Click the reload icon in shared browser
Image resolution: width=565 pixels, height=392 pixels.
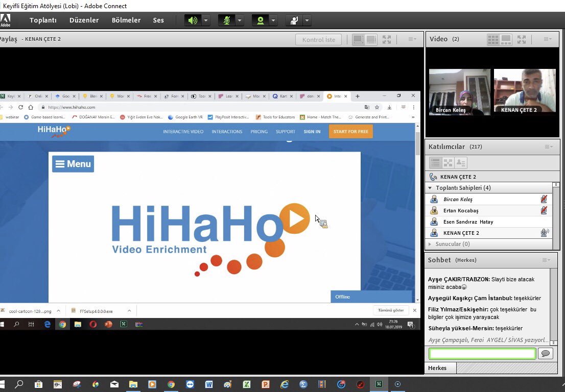20,107
